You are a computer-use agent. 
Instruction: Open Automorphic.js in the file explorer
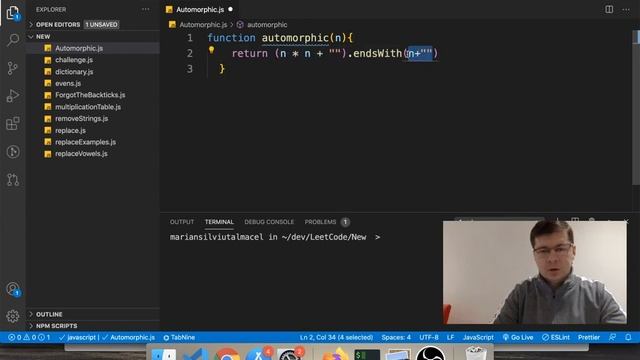pyautogui.click(x=79, y=48)
